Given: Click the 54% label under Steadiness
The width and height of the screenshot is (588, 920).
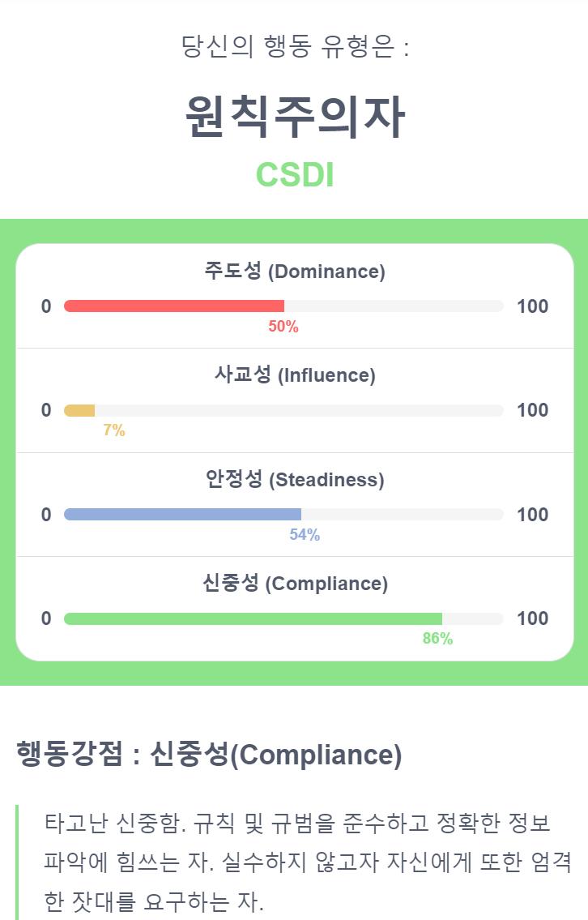Looking at the screenshot, I should pos(305,534).
